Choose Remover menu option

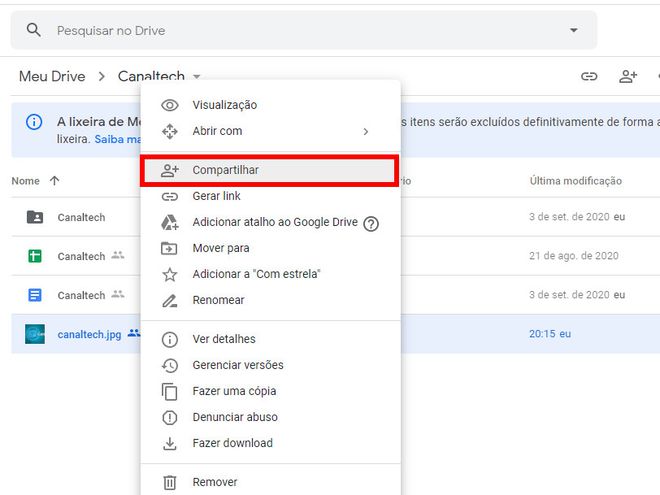click(270, 482)
